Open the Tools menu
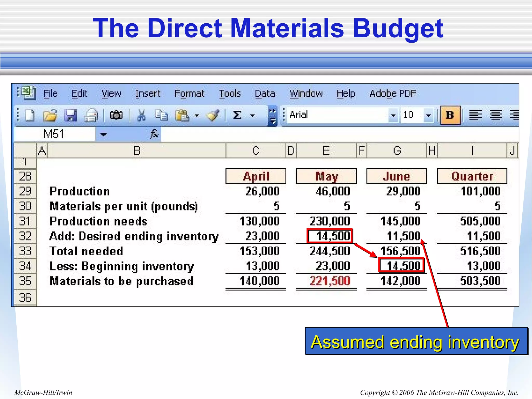532x399 pixels. (x=230, y=94)
